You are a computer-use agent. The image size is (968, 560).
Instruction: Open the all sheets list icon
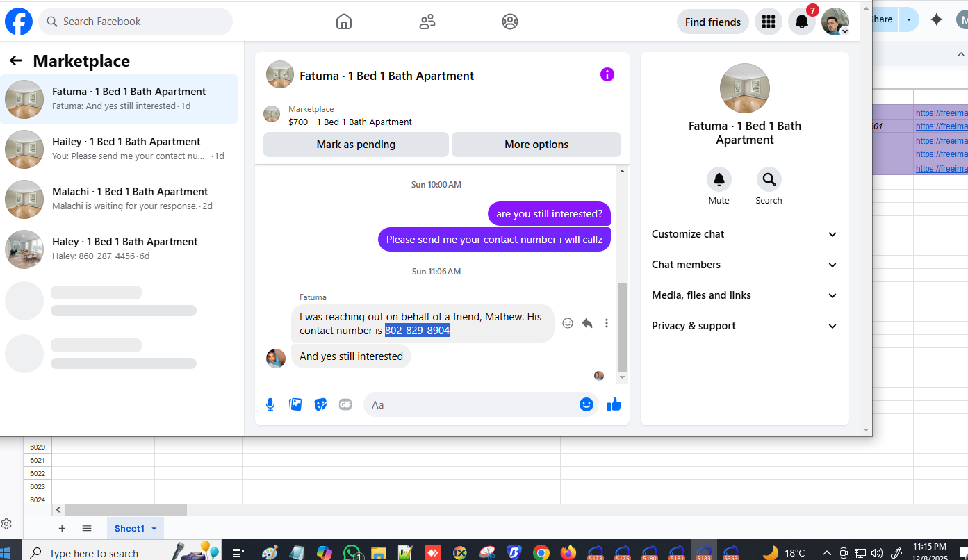coord(87,529)
